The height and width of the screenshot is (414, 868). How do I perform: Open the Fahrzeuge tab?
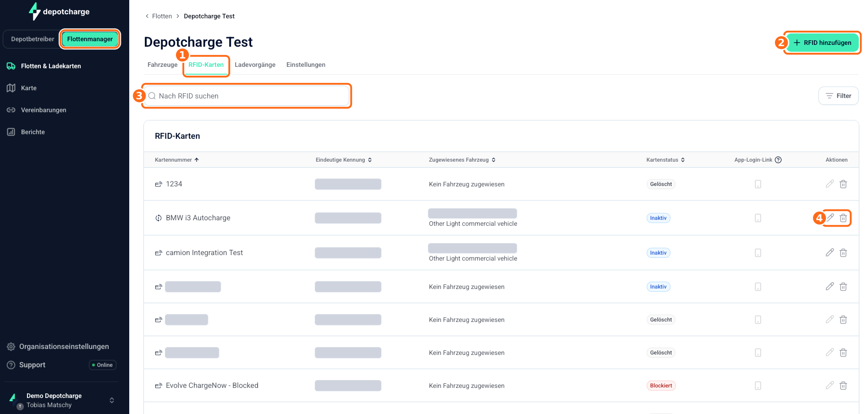tap(162, 65)
